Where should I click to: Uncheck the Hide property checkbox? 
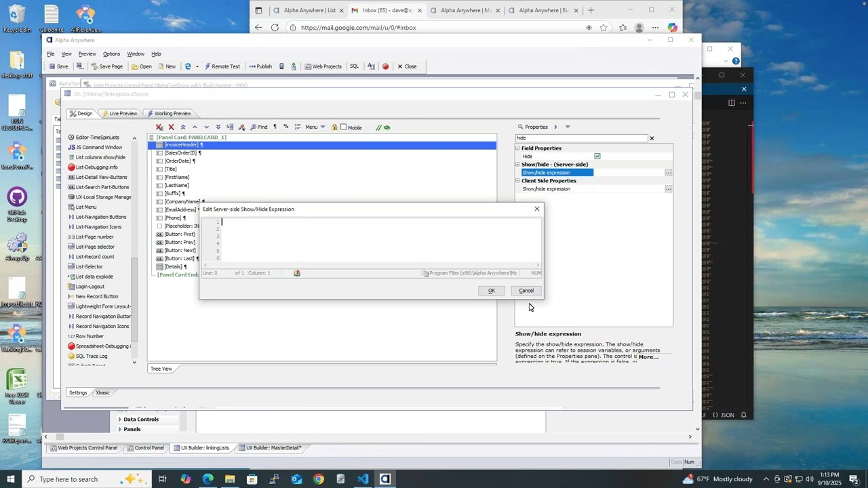point(597,157)
